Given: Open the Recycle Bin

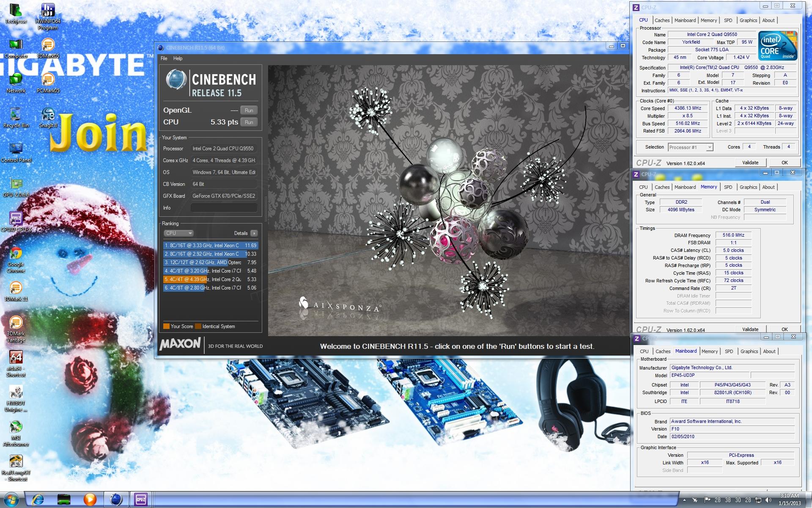Looking at the screenshot, I should (x=16, y=118).
